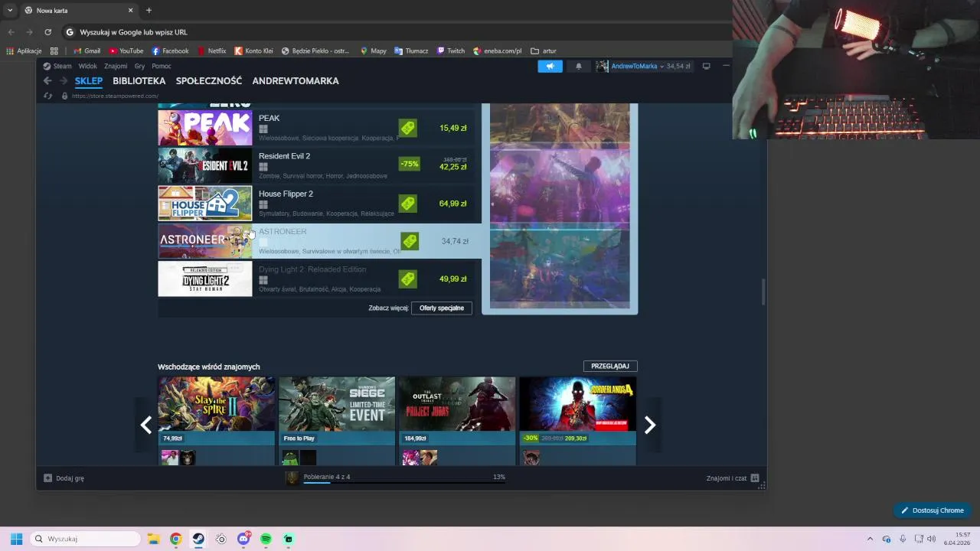The height and width of the screenshot is (551, 980).
Task: Show hidden system tray icons chevron
Action: point(870,539)
